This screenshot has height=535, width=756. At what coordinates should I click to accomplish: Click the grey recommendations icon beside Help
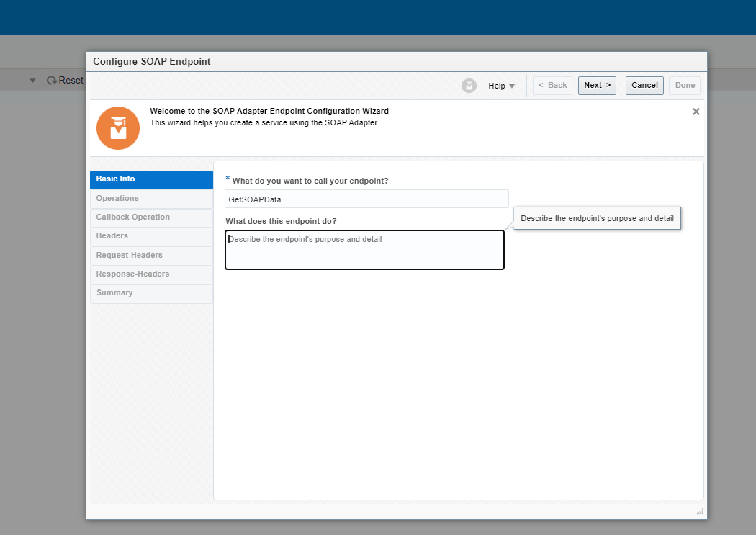click(469, 86)
